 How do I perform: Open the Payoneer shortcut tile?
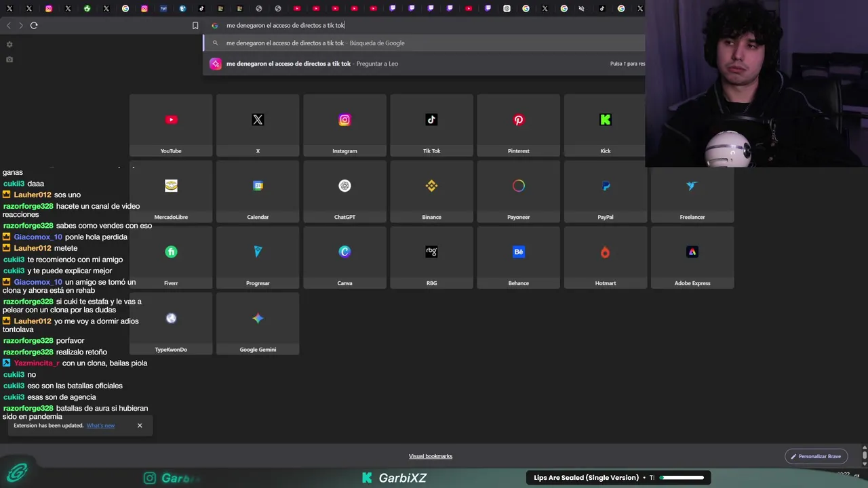[518, 192]
